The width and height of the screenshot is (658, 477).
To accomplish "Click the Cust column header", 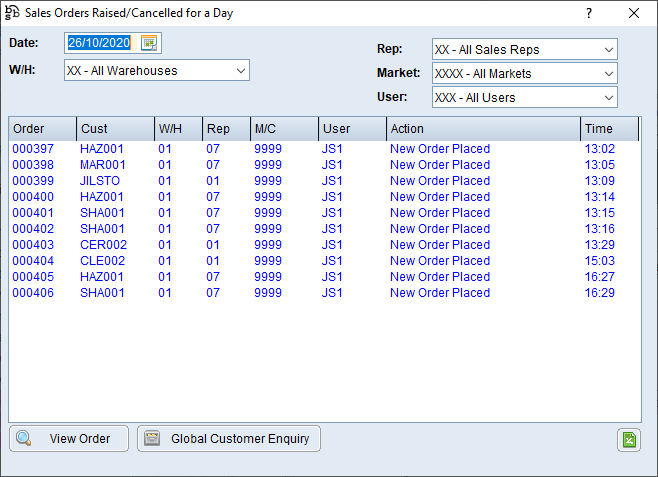I will (x=114, y=129).
